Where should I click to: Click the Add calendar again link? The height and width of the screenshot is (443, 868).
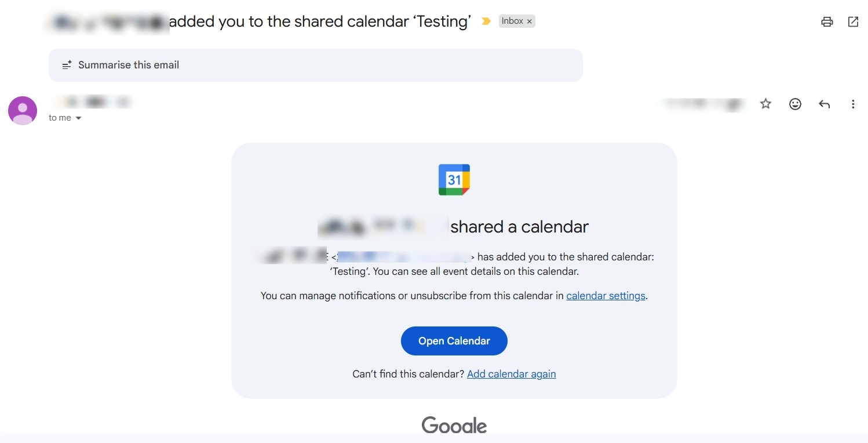(511, 374)
